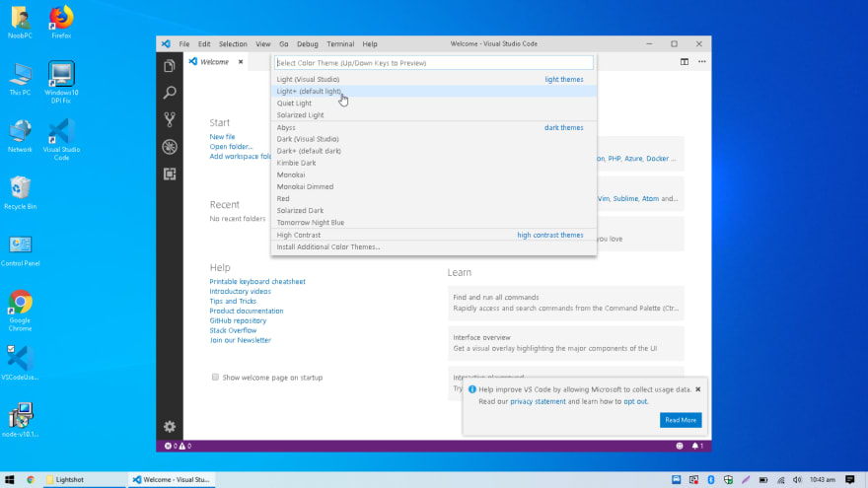Select This PC desktop icon

[x=20, y=80]
